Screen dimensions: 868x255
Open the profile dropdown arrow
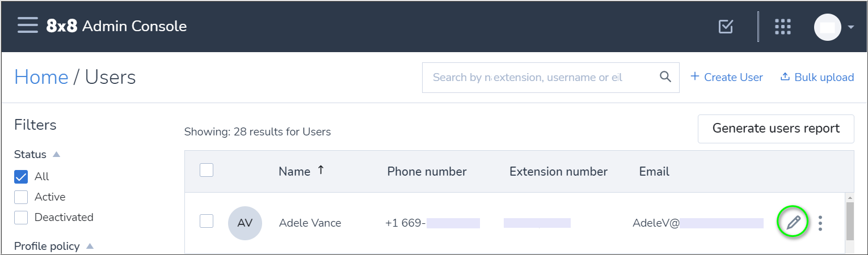click(x=850, y=27)
